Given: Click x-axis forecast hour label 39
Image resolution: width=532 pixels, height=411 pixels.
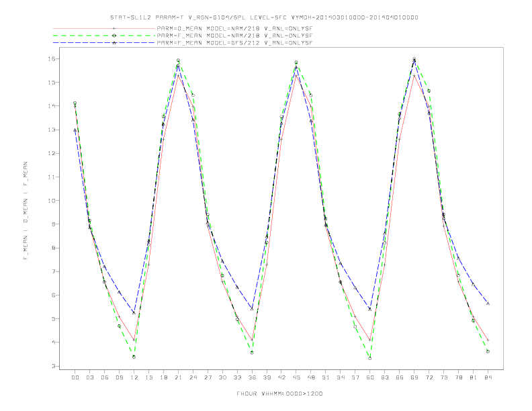Looking at the screenshot, I should pyautogui.click(x=267, y=377).
